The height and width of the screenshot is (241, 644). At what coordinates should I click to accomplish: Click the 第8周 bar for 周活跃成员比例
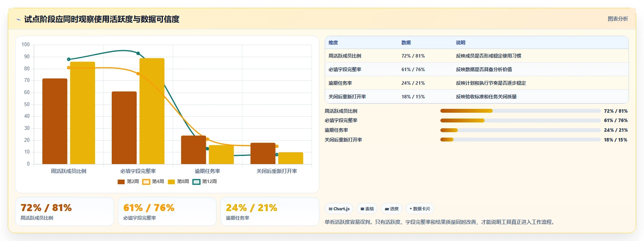(x=83, y=113)
